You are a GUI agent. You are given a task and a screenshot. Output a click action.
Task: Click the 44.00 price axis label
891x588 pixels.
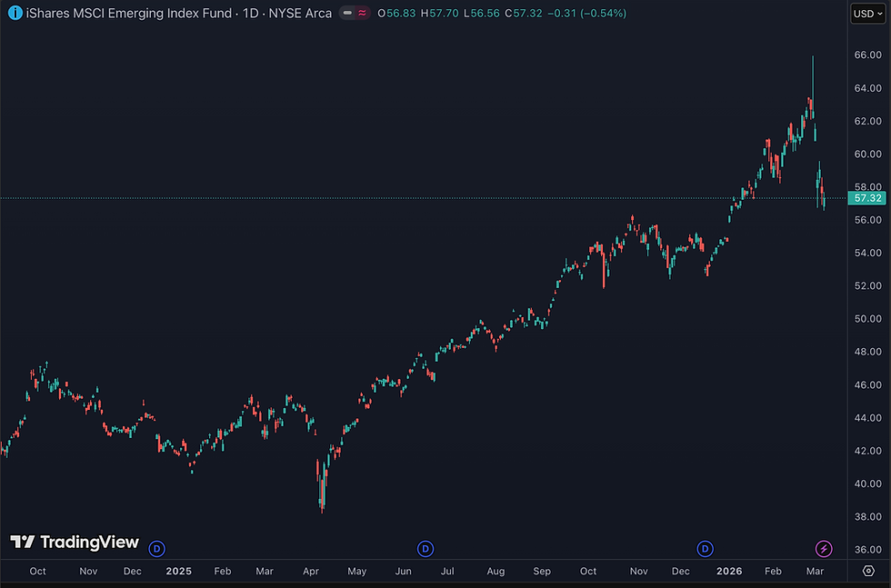point(867,417)
